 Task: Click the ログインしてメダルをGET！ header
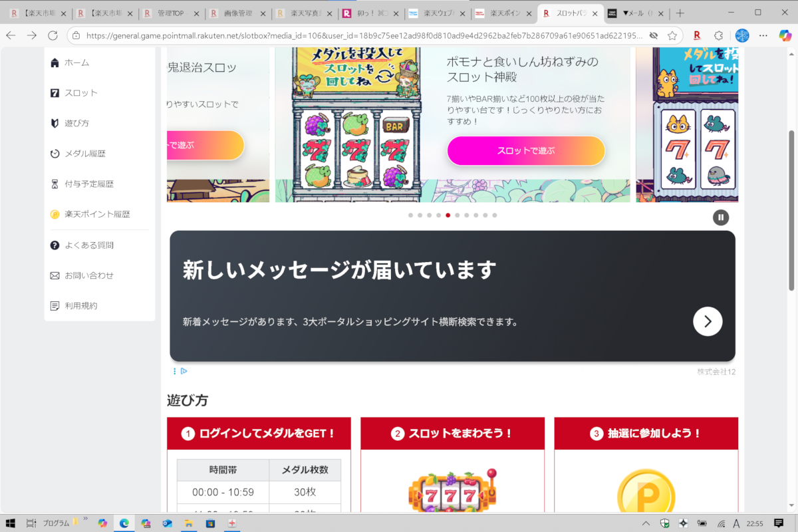259,434
